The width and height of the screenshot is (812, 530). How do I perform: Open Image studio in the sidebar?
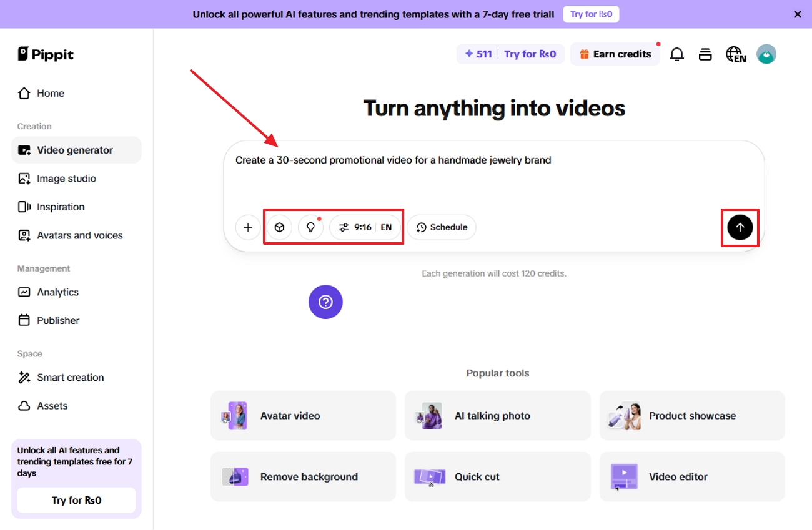[x=76, y=179]
